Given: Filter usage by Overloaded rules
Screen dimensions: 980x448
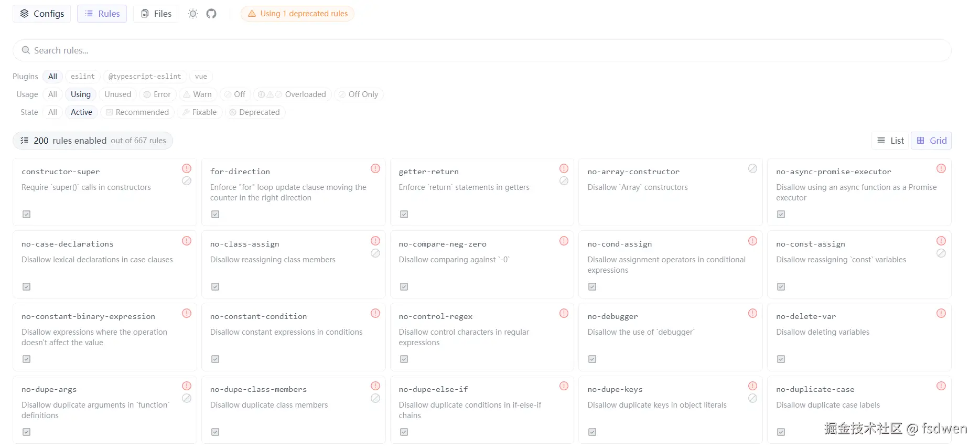Looking at the screenshot, I should (292, 94).
